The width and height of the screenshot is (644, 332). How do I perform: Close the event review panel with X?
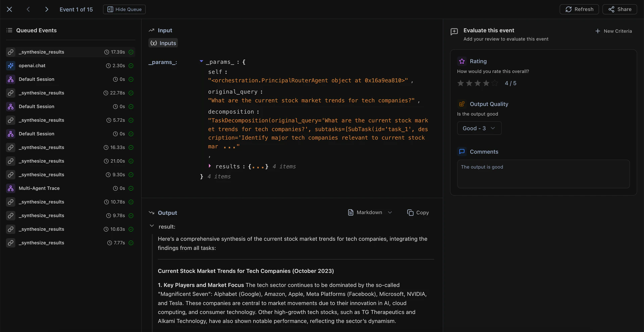coord(9,9)
